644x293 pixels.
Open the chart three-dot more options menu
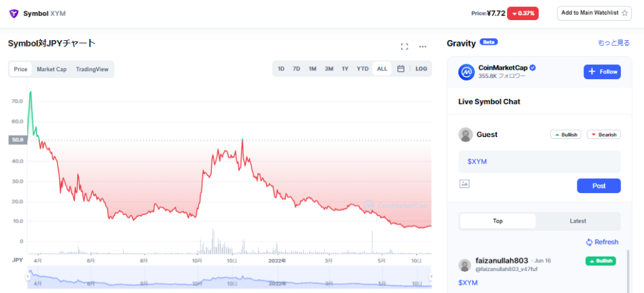[423, 47]
